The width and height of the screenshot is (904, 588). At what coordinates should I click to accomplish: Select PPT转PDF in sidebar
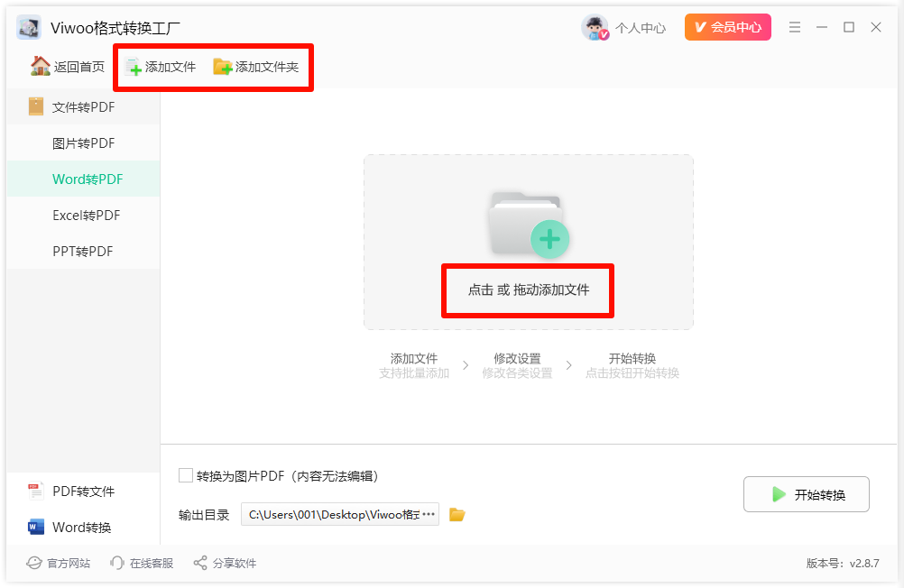click(83, 252)
